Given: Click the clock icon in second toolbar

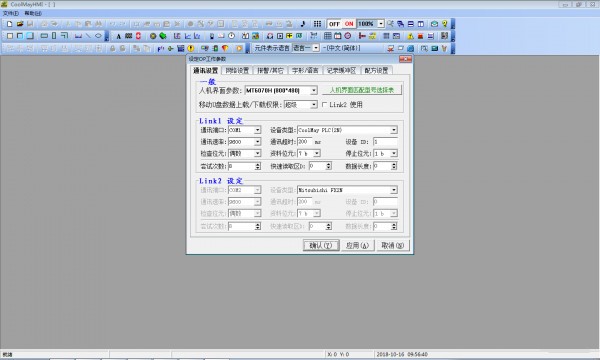Looking at the screenshot, I should coord(232,36).
